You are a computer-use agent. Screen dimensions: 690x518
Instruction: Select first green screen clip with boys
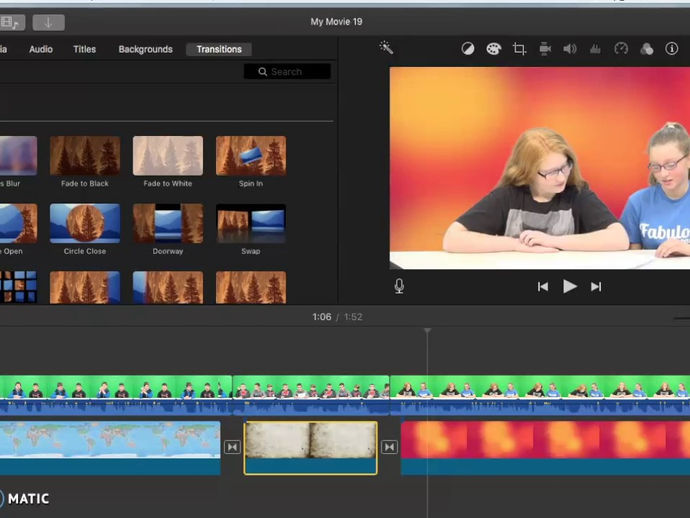click(116, 395)
